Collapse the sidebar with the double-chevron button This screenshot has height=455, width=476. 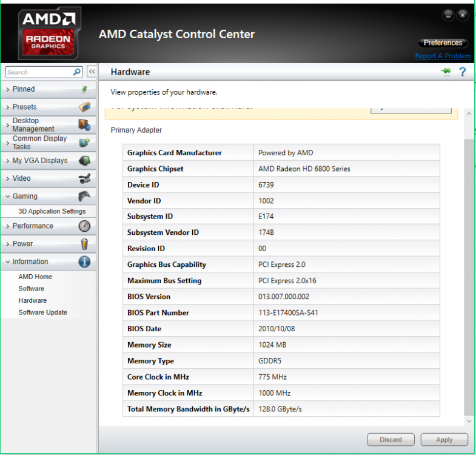(x=92, y=72)
